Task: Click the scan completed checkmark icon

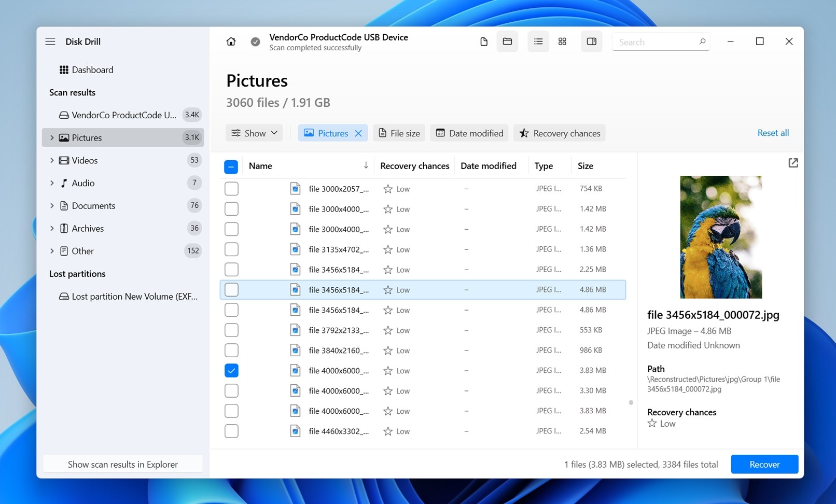Action: tap(255, 41)
